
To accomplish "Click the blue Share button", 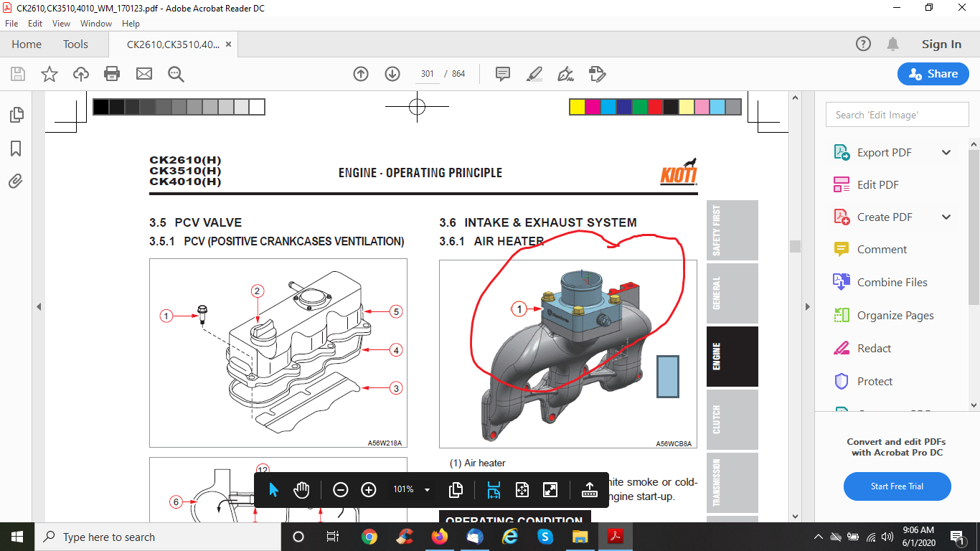I will (933, 74).
